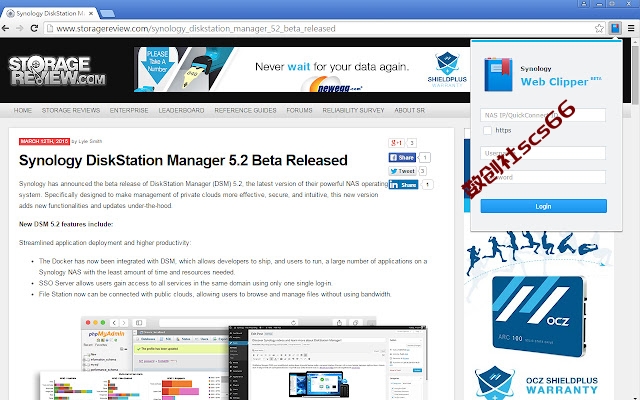
Task: Select the Synology DiskStation browser tab
Action: (x=50, y=13)
